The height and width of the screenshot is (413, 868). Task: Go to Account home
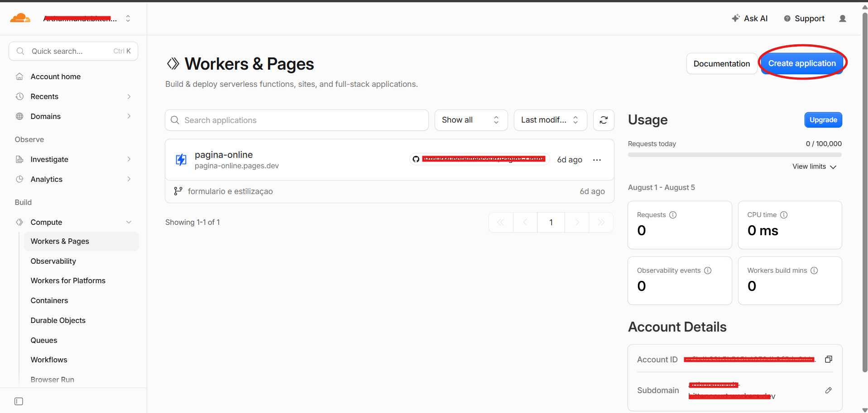pyautogui.click(x=56, y=77)
